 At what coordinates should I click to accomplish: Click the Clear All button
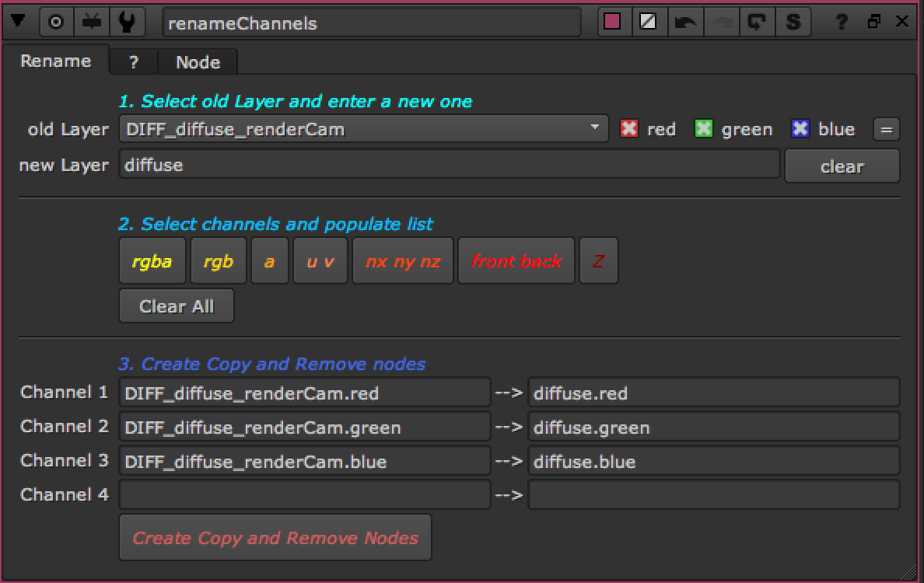tap(177, 306)
